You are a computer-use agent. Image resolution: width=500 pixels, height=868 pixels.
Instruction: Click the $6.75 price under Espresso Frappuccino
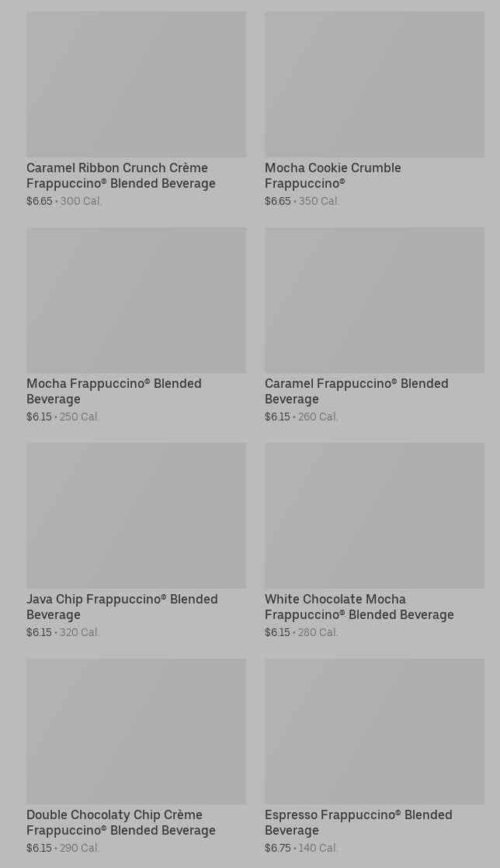point(277,848)
